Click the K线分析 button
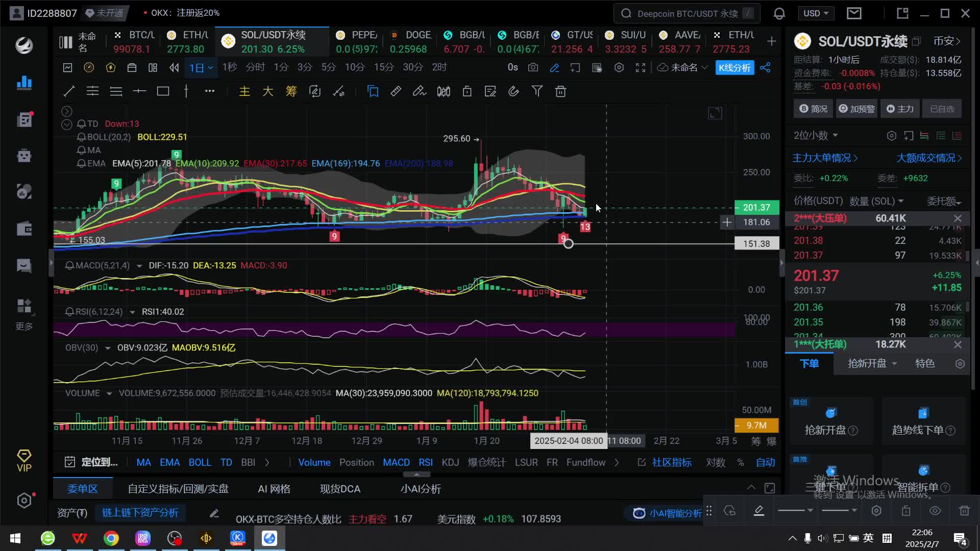 point(734,67)
